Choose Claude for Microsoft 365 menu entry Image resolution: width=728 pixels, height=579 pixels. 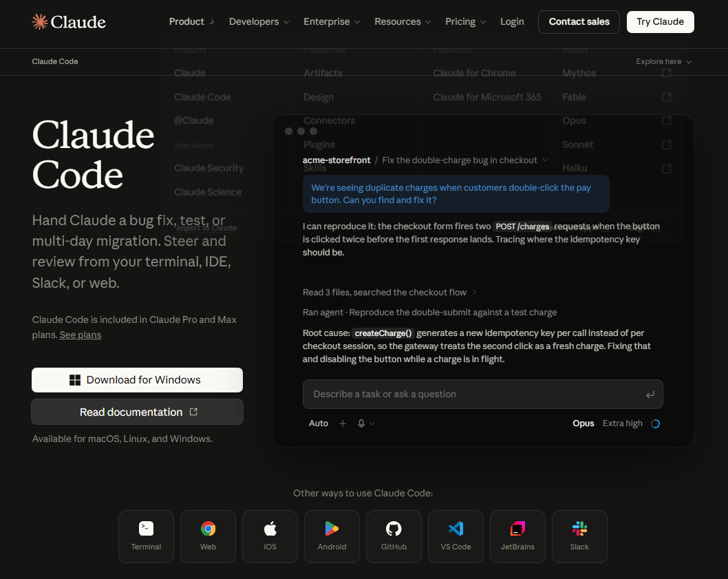(487, 97)
